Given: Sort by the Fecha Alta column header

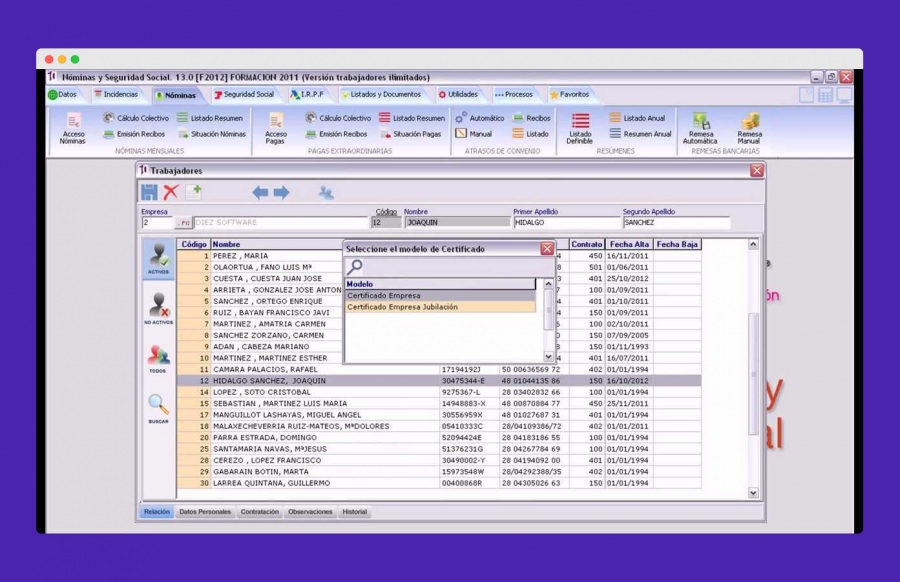Looking at the screenshot, I should coord(629,245).
